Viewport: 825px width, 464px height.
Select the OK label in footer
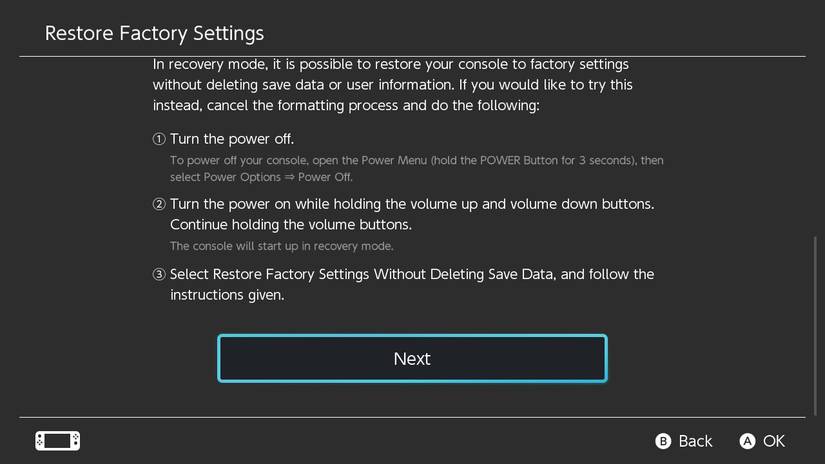(x=774, y=441)
